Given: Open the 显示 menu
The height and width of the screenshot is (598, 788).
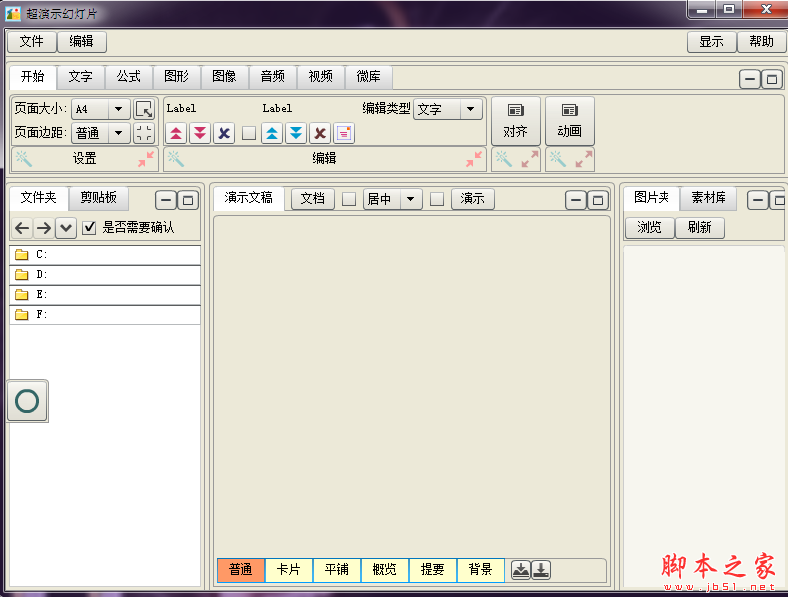Looking at the screenshot, I should click(712, 42).
